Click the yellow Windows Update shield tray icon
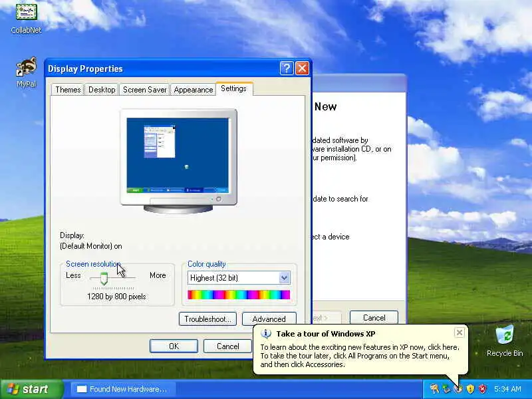Screen dimensions: 532x399 (x=470, y=389)
